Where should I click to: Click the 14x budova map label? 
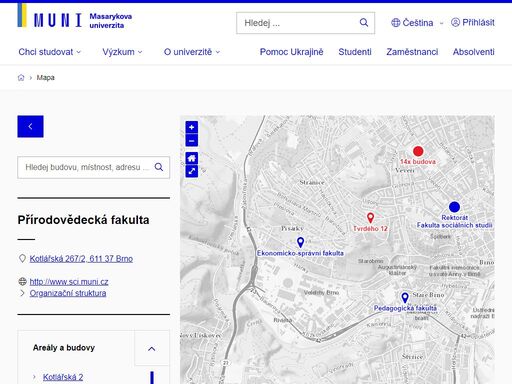pos(418,162)
